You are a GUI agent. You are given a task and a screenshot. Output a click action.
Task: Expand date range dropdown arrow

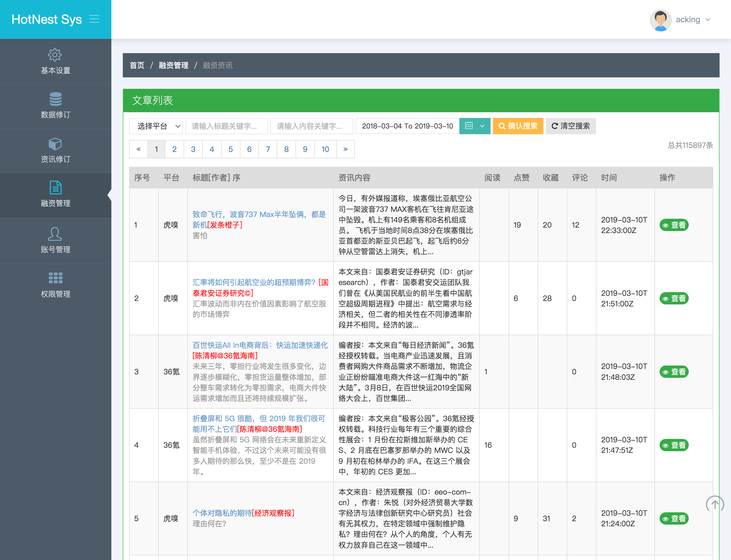[482, 126]
